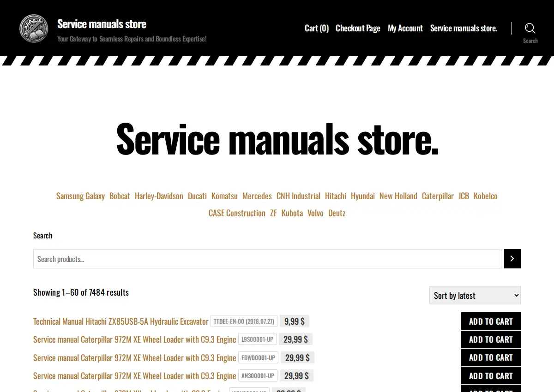The width and height of the screenshot is (554, 392).
Task: Add Hitachi ZX85USB-5A manual to cart
Action: click(x=491, y=321)
